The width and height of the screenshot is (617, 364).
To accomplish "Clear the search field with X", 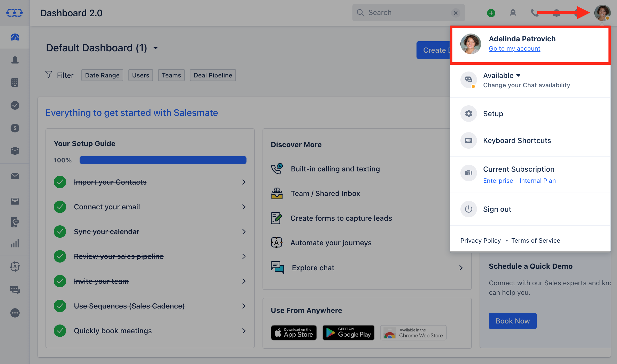I will [x=456, y=13].
